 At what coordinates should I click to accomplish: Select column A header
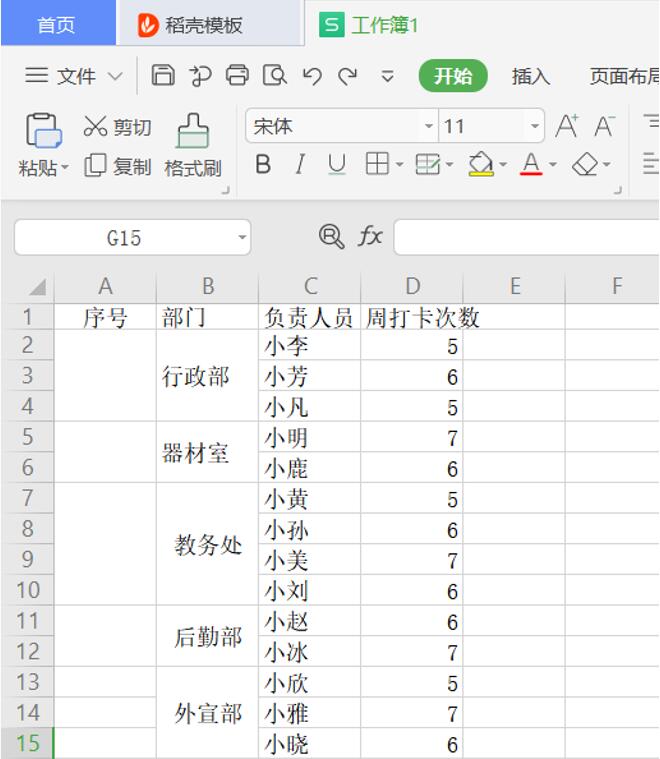click(x=105, y=286)
